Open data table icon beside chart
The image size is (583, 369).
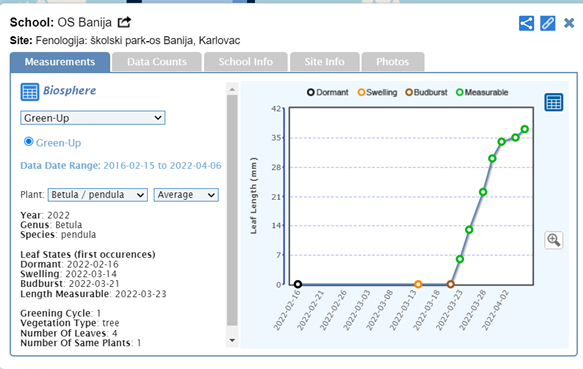point(554,102)
